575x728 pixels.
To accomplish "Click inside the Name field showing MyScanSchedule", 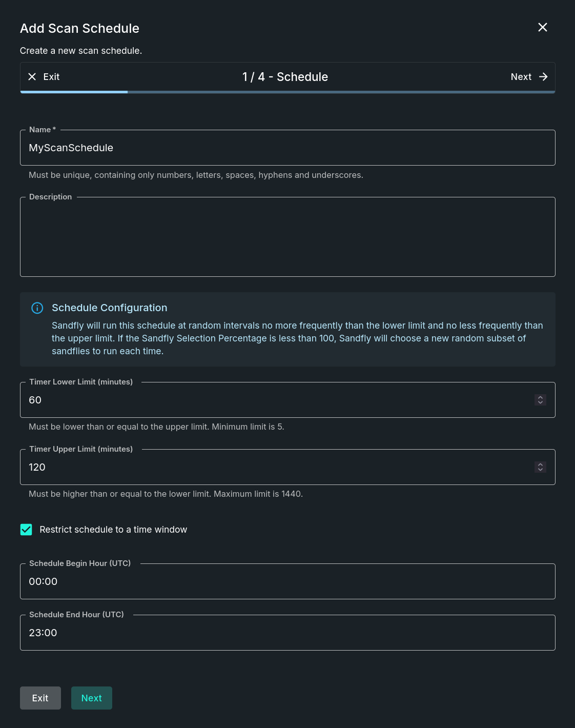I will click(x=287, y=148).
